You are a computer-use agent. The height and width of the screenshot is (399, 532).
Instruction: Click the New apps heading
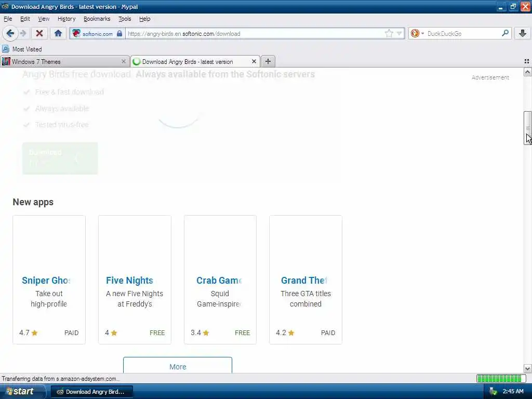pyautogui.click(x=33, y=202)
